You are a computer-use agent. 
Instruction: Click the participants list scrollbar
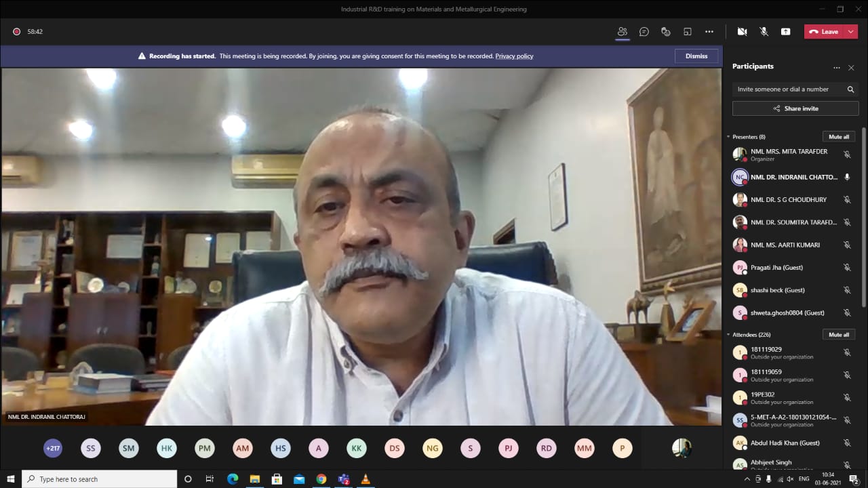(863, 217)
